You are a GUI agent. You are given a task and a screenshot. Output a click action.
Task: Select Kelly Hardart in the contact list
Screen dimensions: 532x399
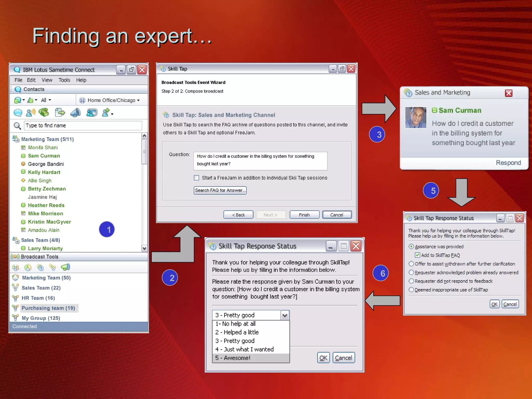pos(44,172)
